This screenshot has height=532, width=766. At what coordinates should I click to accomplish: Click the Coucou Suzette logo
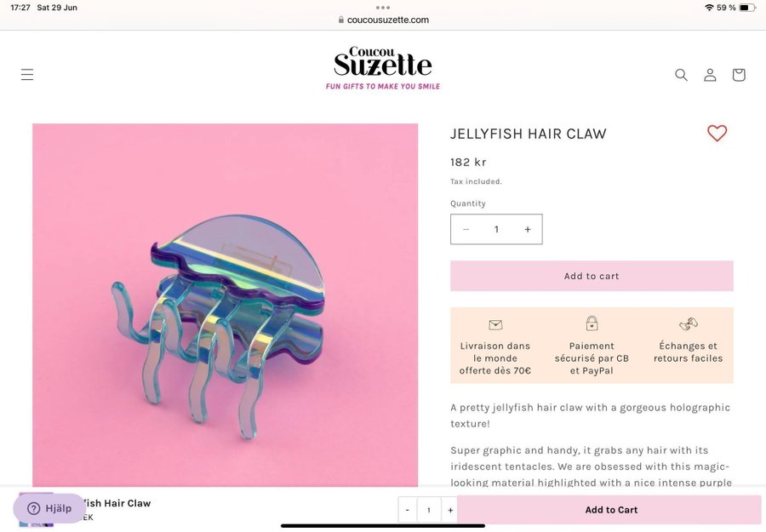382,68
